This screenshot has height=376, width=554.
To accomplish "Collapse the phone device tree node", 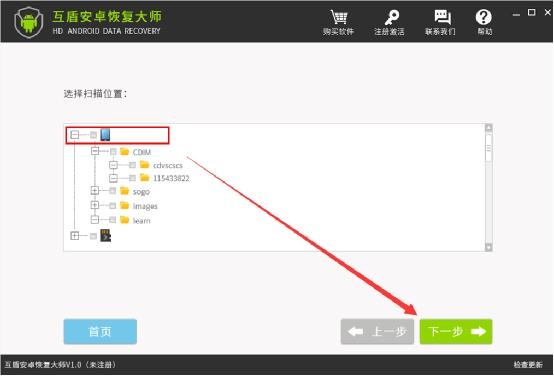I will 75,135.
